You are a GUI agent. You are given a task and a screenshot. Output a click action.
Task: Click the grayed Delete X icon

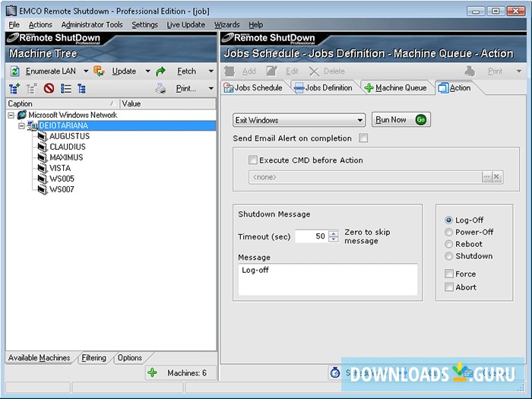click(x=314, y=71)
